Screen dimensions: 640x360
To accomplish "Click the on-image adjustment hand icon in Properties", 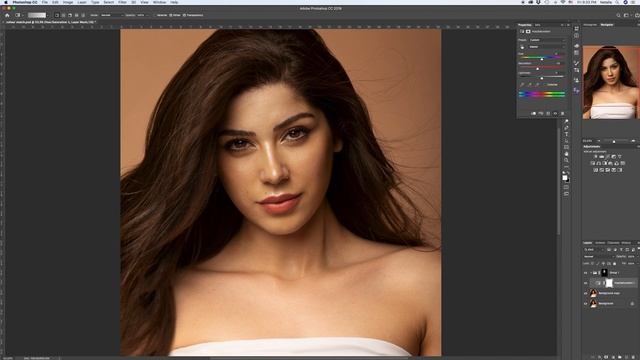I will point(522,47).
